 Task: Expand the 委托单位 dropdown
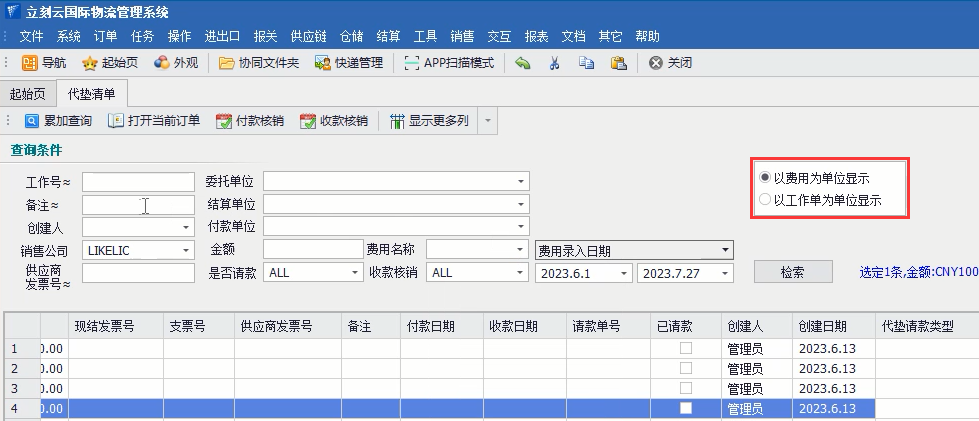pyautogui.click(x=521, y=182)
